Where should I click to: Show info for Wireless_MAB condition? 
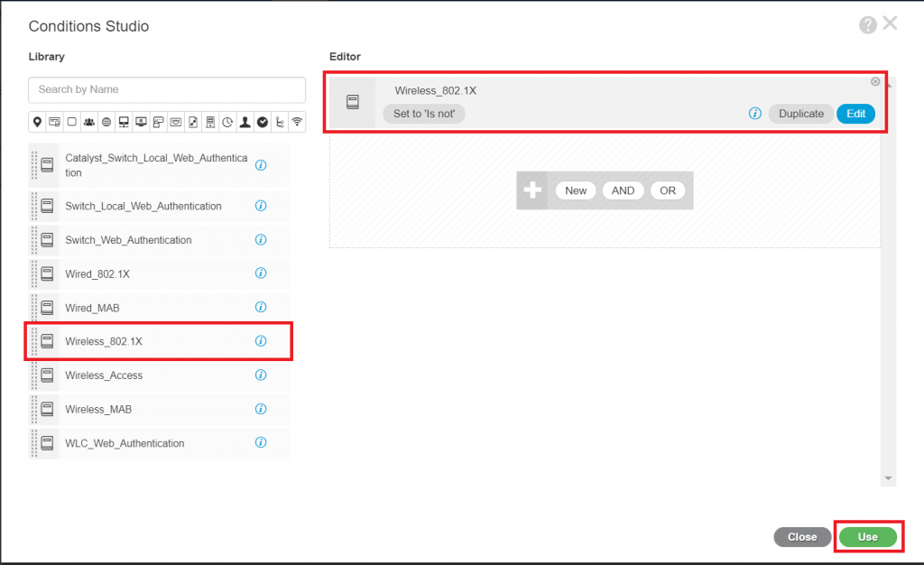[261, 409]
